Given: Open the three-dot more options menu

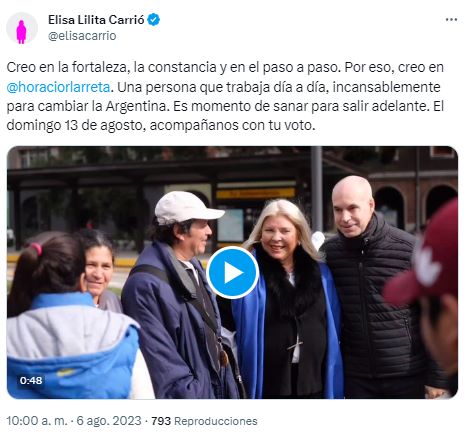Looking at the screenshot, I should coord(451,20).
